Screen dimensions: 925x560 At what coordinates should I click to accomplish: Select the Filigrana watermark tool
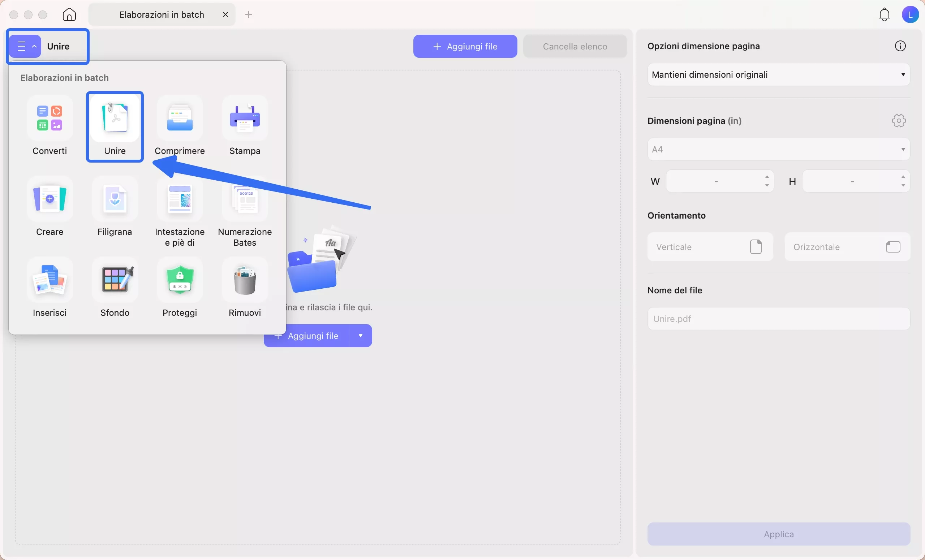[x=115, y=199]
